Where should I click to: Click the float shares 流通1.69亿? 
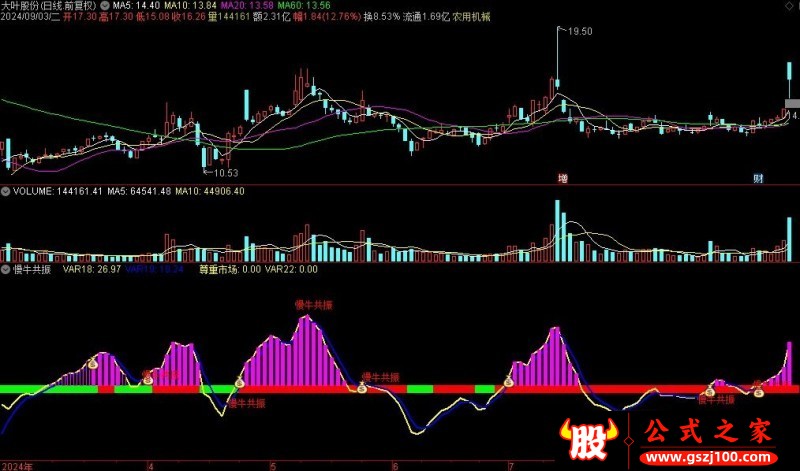pyautogui.click(x=427, y=17)
